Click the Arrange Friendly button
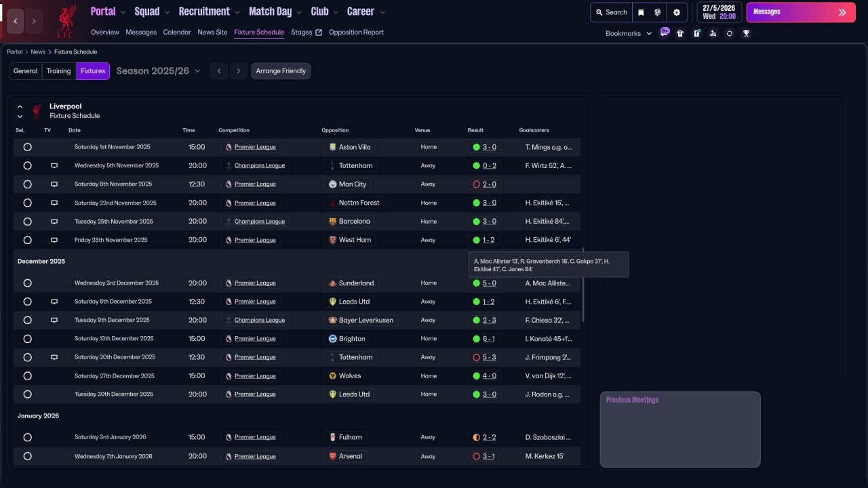This screenshot has width=868, height=488. (281, 71)
